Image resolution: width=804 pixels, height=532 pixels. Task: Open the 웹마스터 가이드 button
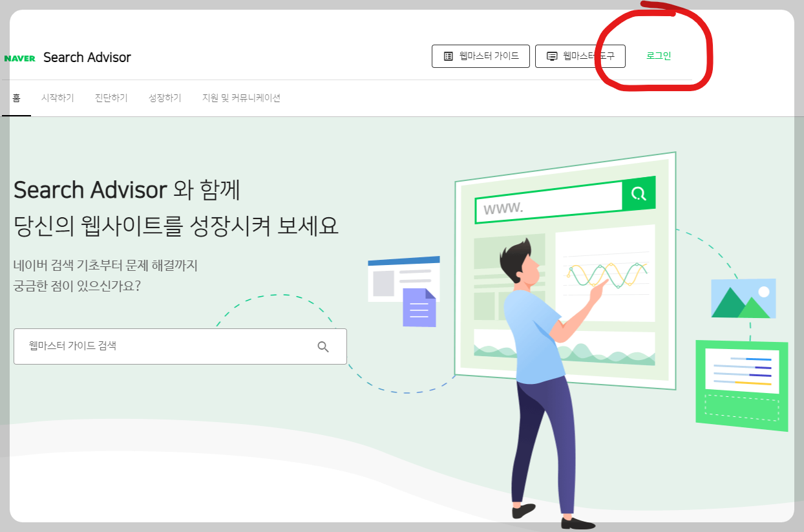[x=481, y=56]
